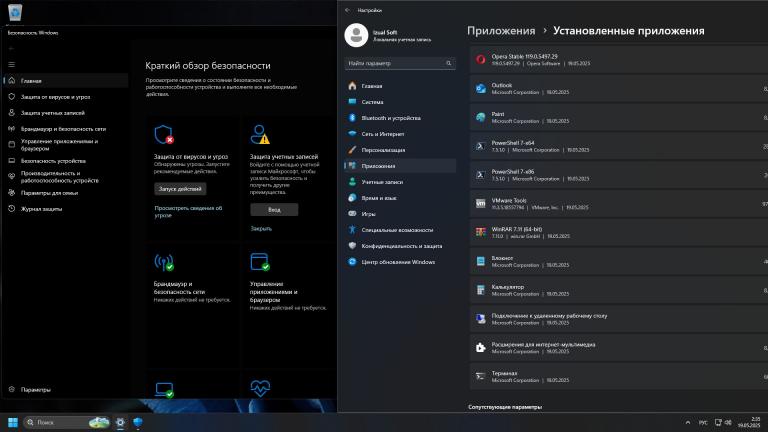Open Защита учетных записей sidebar item

pos(66,113)
